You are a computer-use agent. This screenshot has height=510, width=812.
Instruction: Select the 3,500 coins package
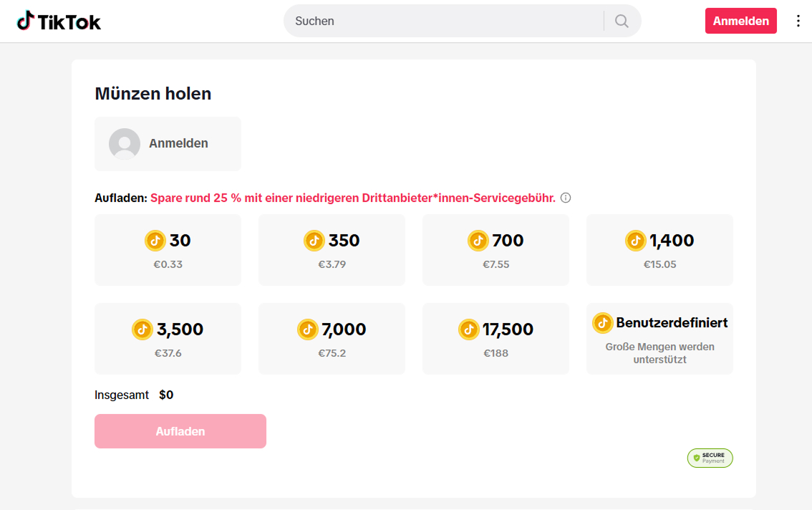[168, 338]
